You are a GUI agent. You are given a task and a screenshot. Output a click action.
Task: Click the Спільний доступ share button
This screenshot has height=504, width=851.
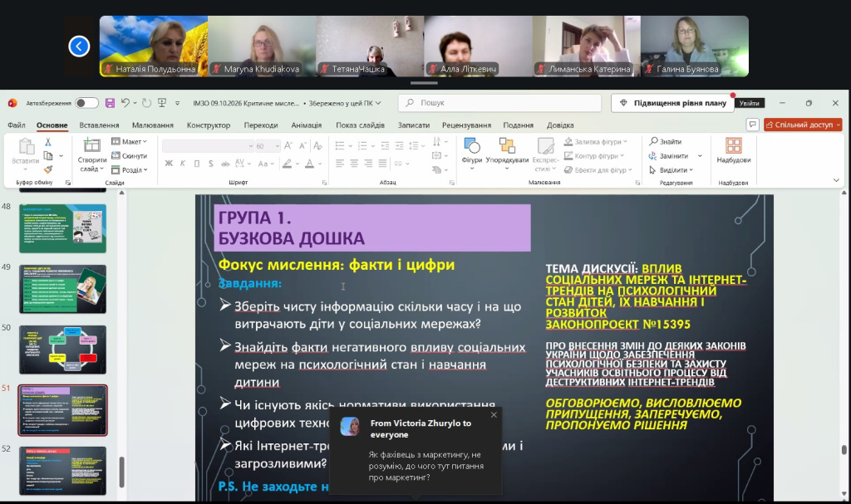coord(803,125)
